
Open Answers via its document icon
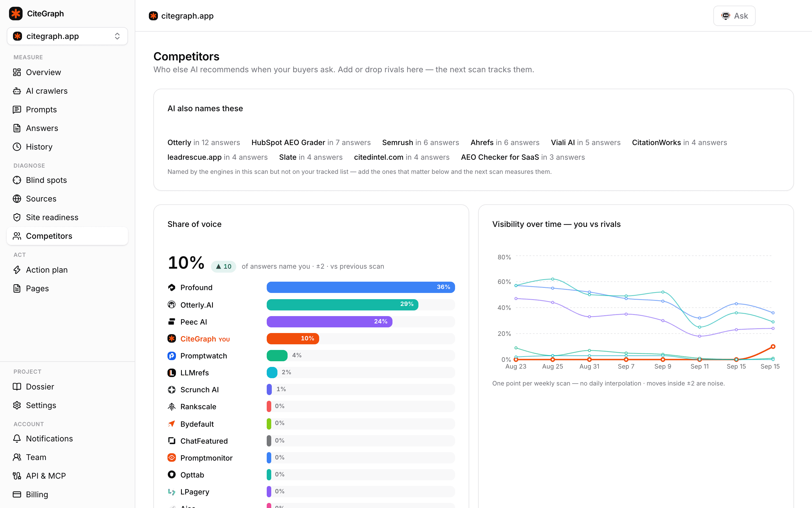tap(17, 128)
